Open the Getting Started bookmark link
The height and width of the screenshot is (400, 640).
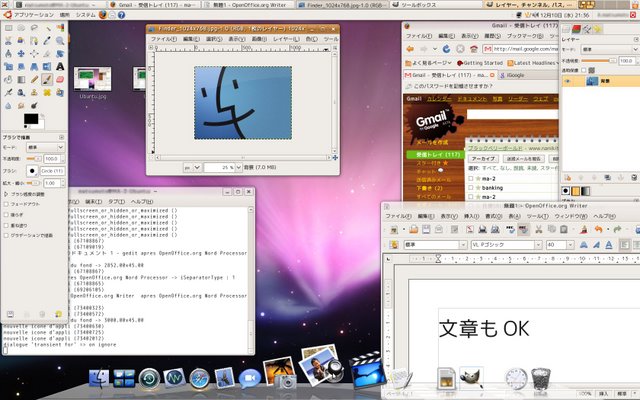[x=482, y=61]
